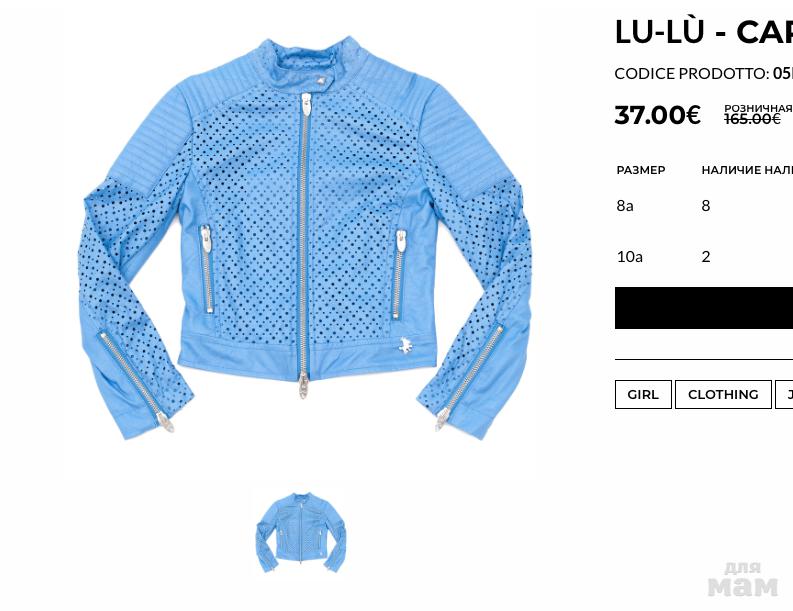Click the РАЗМЕР column header
Image resolution: width=793 pixels, height=611 pixels.
coord(641,170)
